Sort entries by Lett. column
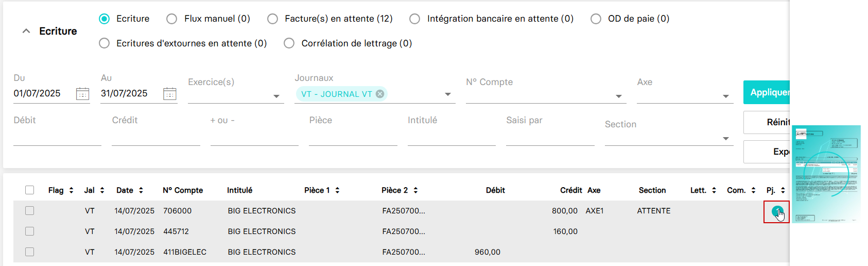 714,190
